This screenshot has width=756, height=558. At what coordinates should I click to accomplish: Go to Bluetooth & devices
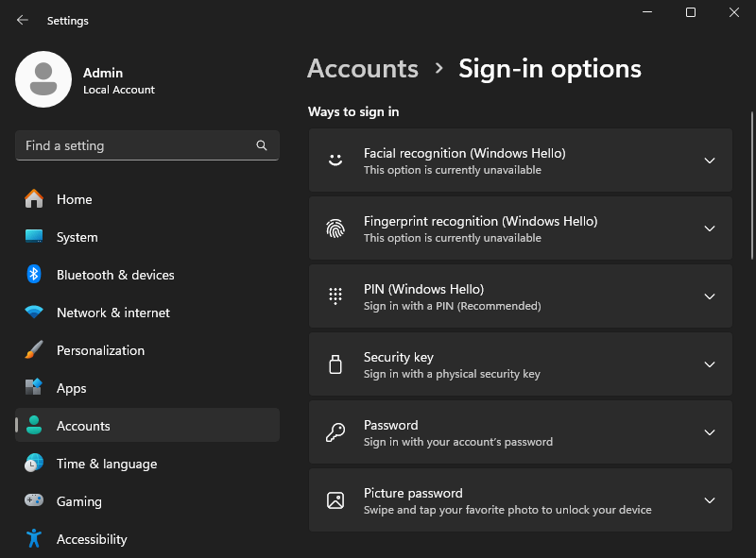pyautogui.click(x=147, y=275)
